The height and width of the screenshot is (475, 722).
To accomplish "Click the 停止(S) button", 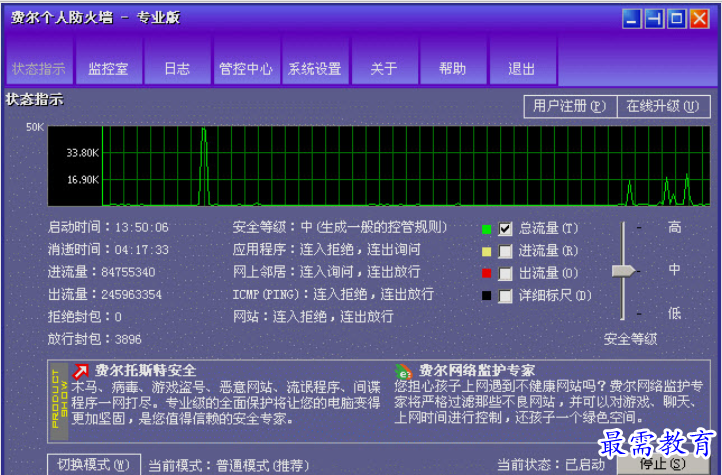I will (663, 463).
